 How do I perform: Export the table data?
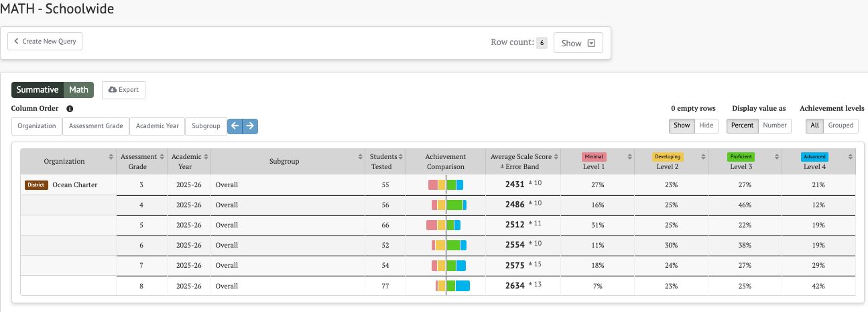tap(123, 90)
